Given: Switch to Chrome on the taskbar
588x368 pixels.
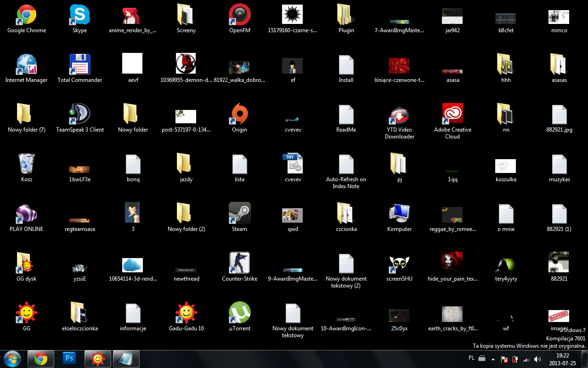Looking at the screenshot, I should [x=41, y=358].
